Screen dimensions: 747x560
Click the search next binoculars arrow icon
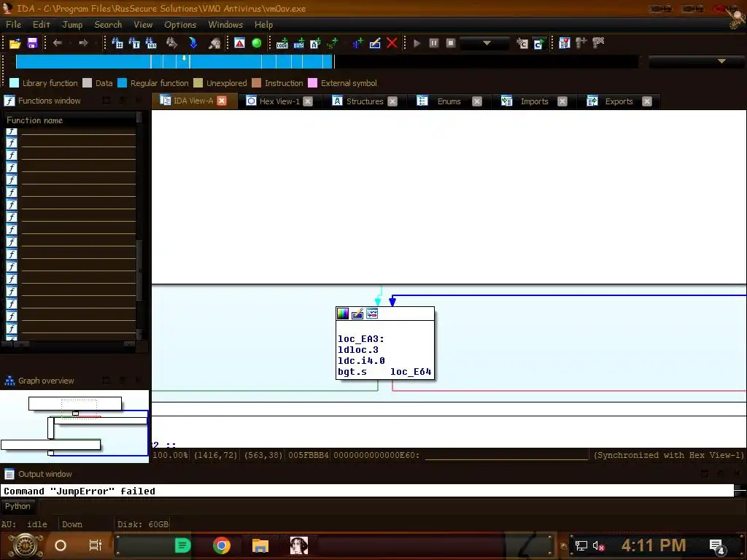click(x=171, y=43)
